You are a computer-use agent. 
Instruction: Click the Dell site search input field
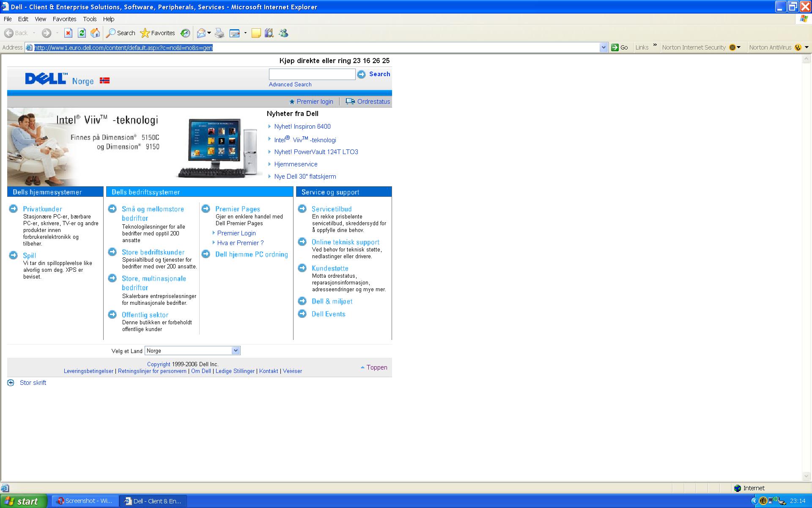coord(312,75)
